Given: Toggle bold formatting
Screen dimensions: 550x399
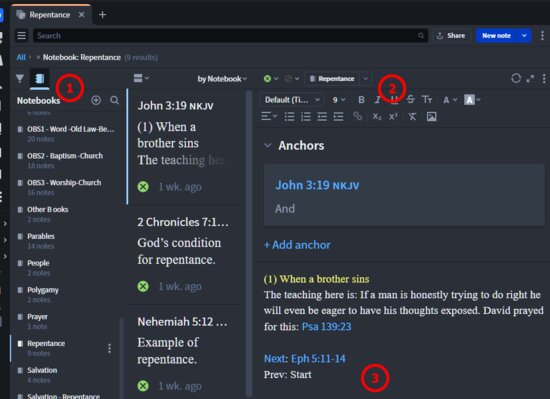Looking at the screenshot, I should coord(361,100).
